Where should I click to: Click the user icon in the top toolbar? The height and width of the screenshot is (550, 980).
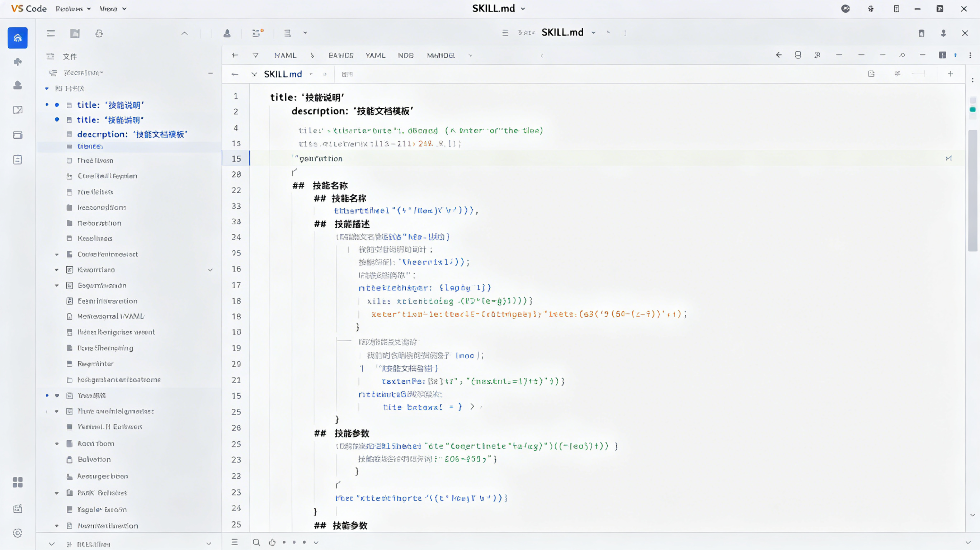tap(227, 33)
